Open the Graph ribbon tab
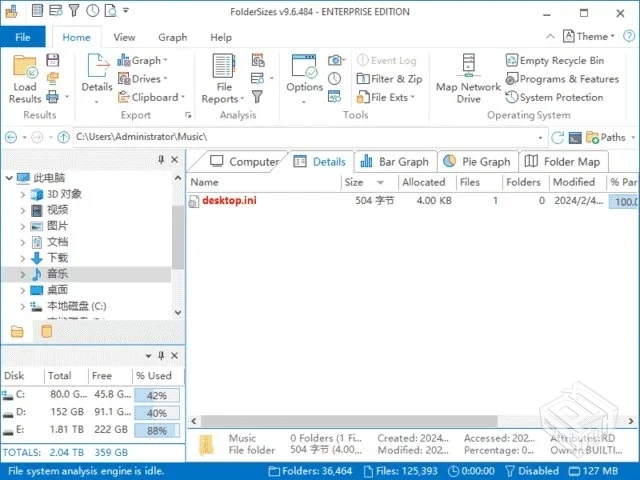 click(172, 37)
